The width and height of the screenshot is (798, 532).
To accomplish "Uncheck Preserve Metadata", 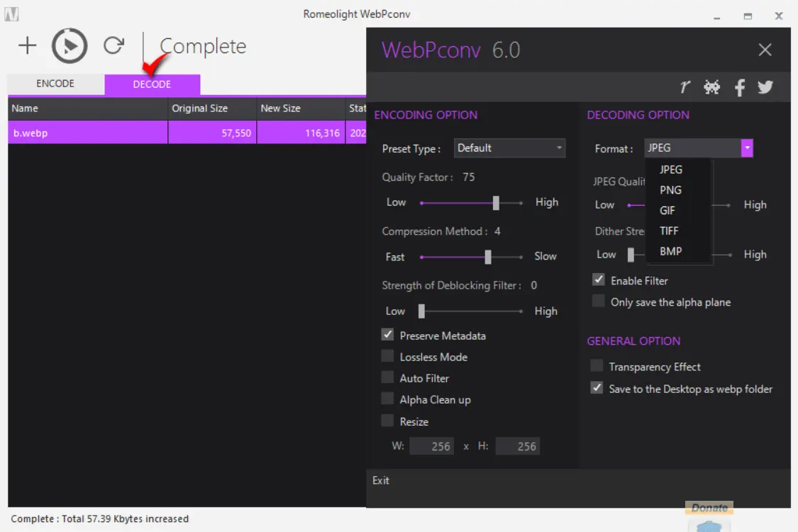I will pos(388,335).
